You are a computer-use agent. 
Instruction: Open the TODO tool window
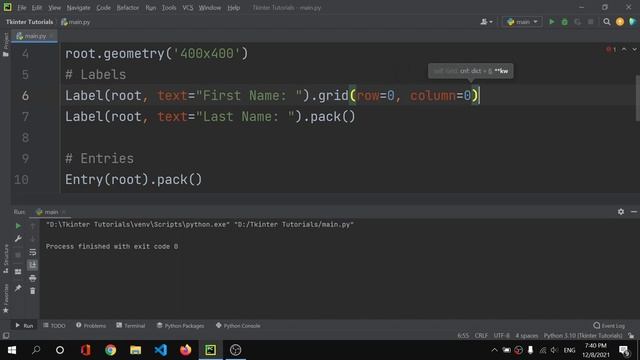click(54, 326)
